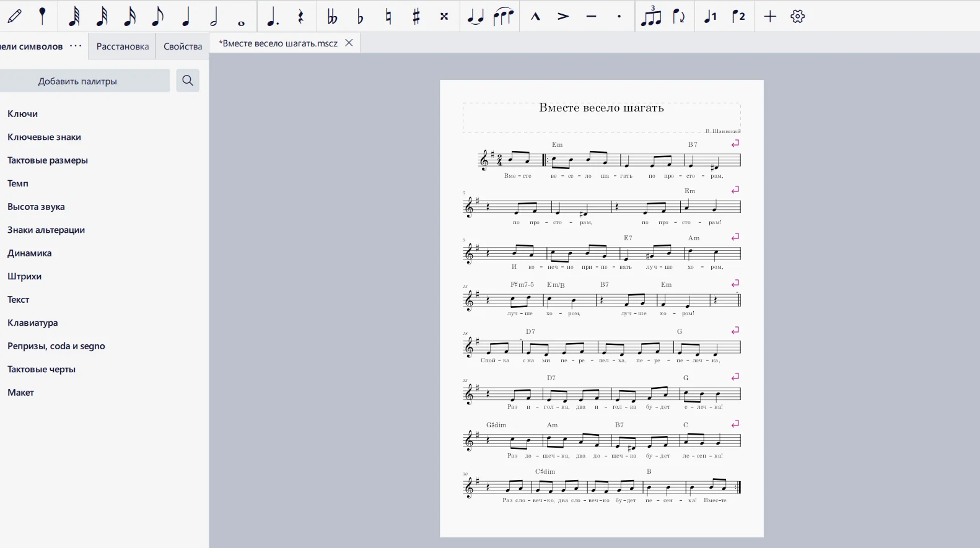Select the Вместе весело шагать.mscz score tab

[278, 43]
